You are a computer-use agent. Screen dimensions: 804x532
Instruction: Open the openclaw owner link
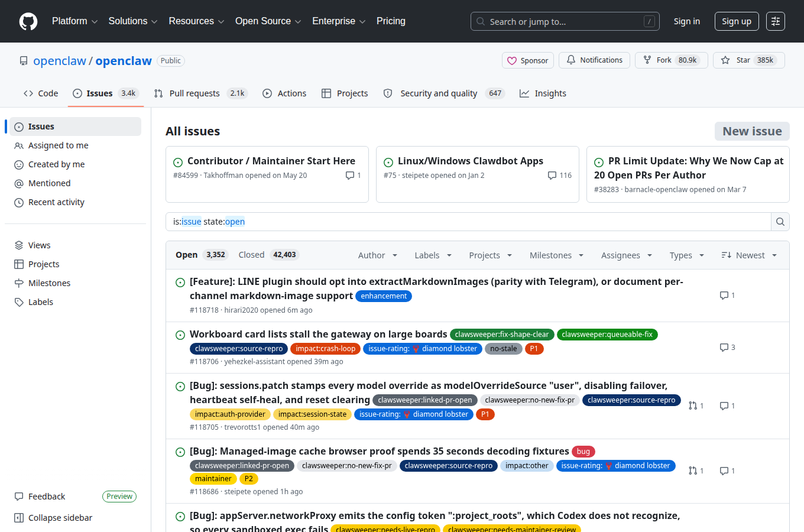[60, 61]
